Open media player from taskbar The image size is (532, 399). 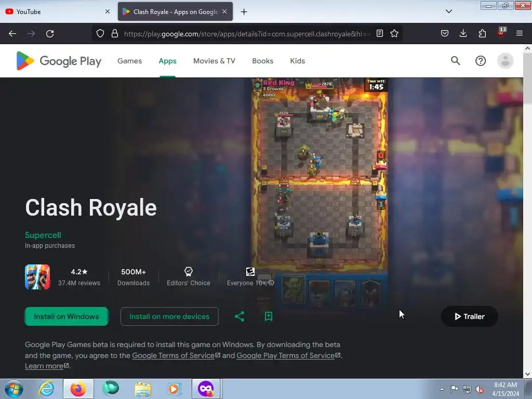point(174,389)
